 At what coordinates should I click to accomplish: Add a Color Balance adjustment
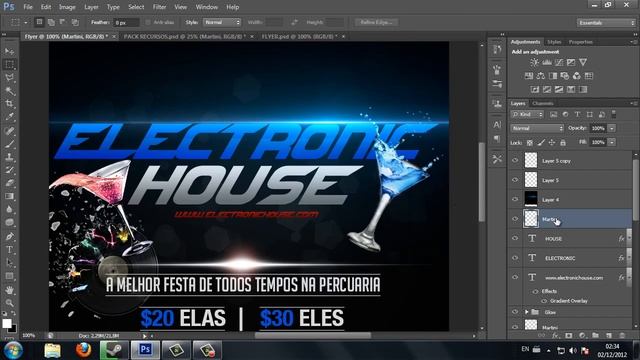click(541, 76)
